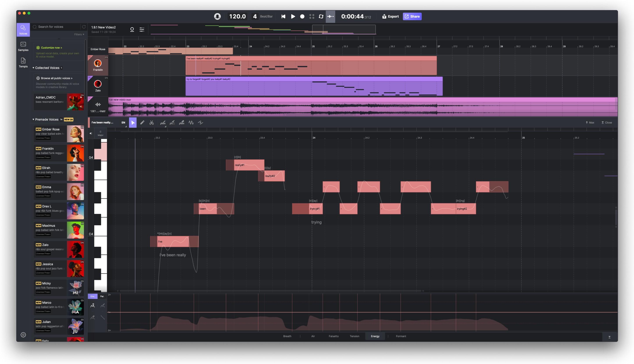Select the Franklin voice thumbnail in the list

(75, 153)
